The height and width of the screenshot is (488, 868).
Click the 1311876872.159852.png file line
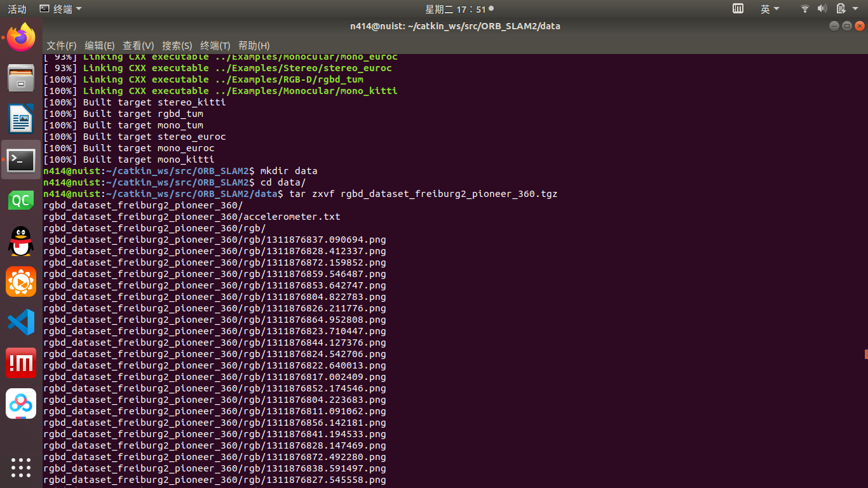point(215,262)
